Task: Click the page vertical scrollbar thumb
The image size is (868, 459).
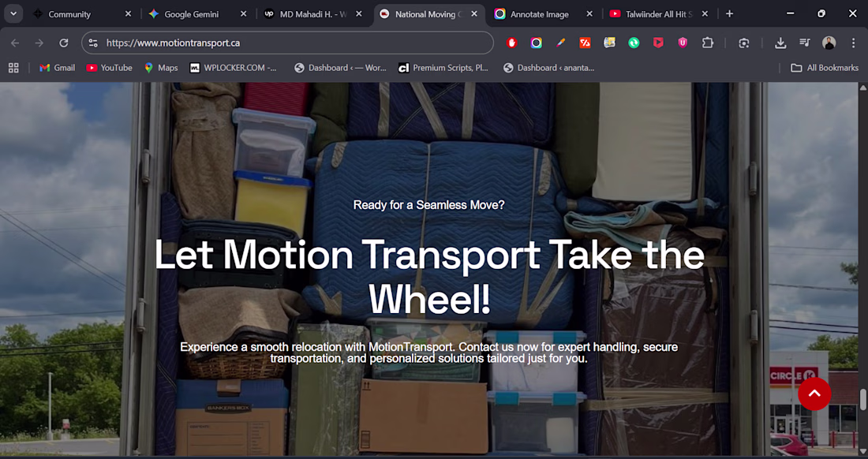Action: point(862,400)
